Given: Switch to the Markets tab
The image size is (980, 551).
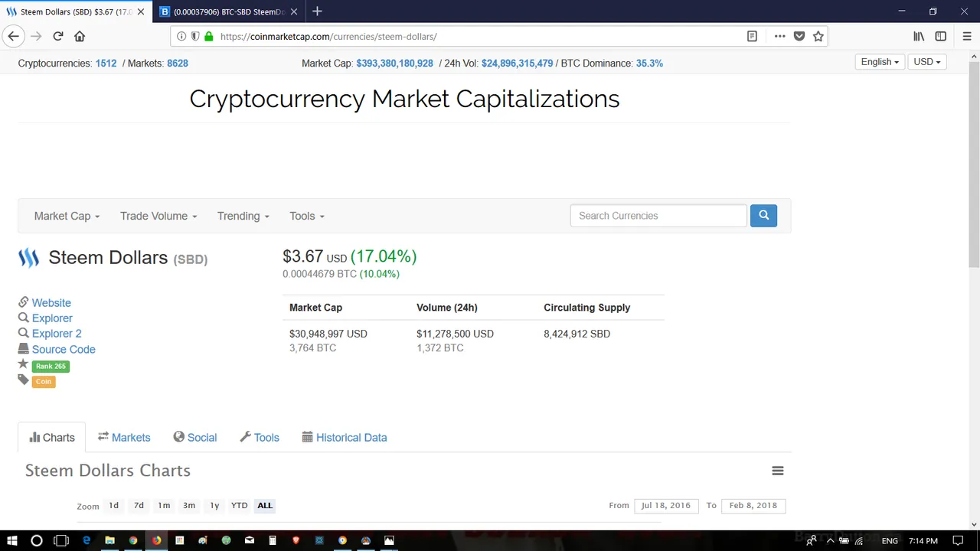Looking at the screenshot, I should click(x=124, y=437).
